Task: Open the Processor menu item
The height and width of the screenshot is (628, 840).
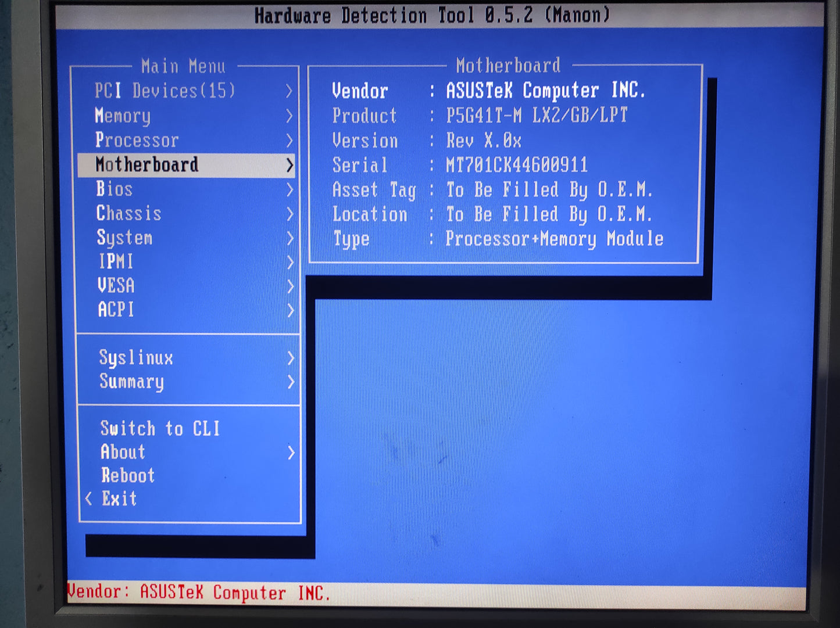Action: point(137,141)
